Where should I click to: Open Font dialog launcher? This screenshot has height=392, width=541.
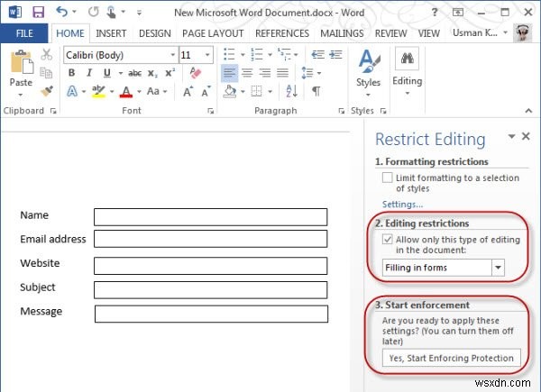(210, 111)
